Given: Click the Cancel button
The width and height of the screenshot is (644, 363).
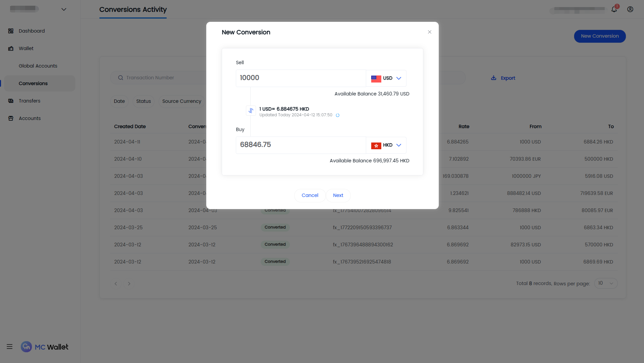Looking at the screenshot, I should click(310, 195).
